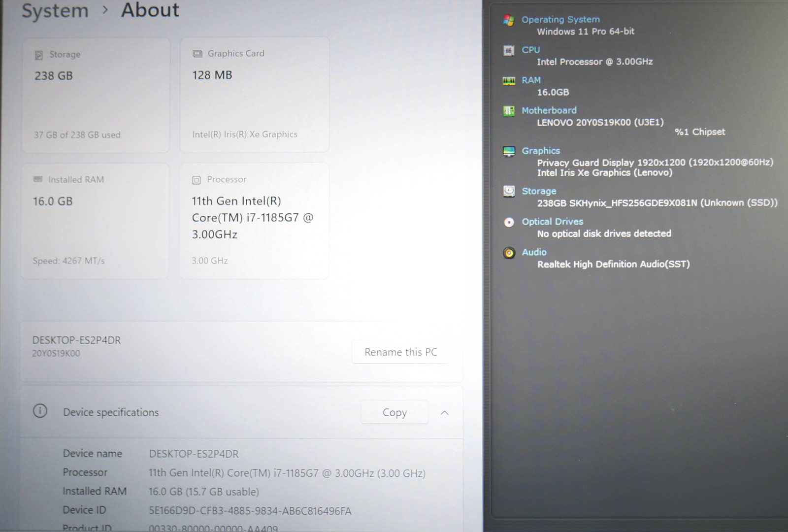Select '16.0GB' RAM value in Speccy

coord(553,92)
